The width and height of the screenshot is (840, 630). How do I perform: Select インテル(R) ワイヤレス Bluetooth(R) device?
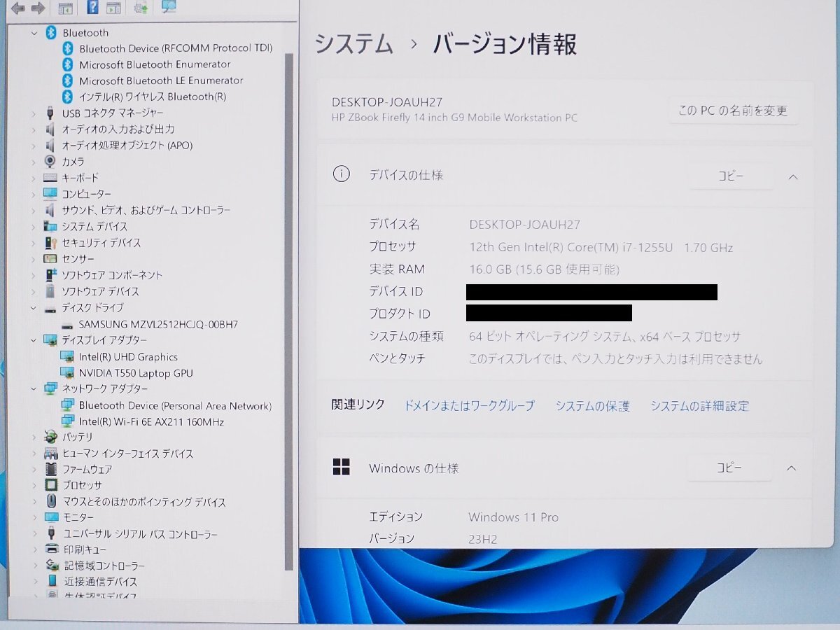pyautogui.click(x=153, y=97)
